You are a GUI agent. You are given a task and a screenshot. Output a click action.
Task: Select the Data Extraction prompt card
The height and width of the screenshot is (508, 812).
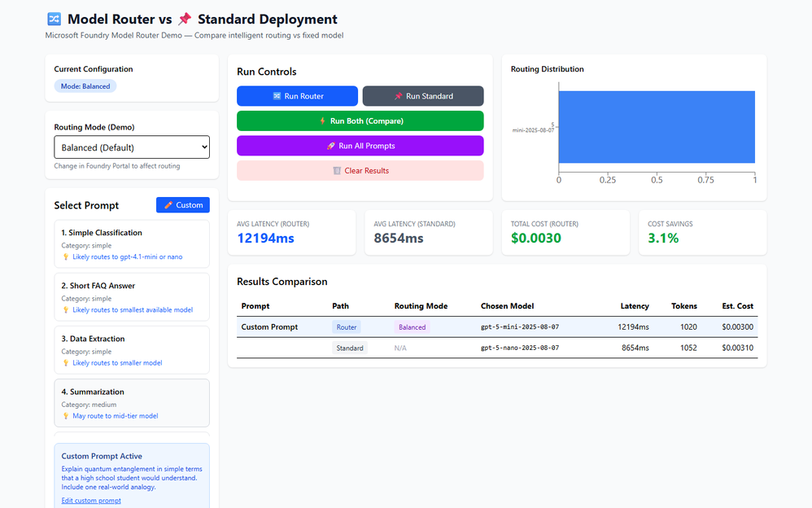(131, 350)
